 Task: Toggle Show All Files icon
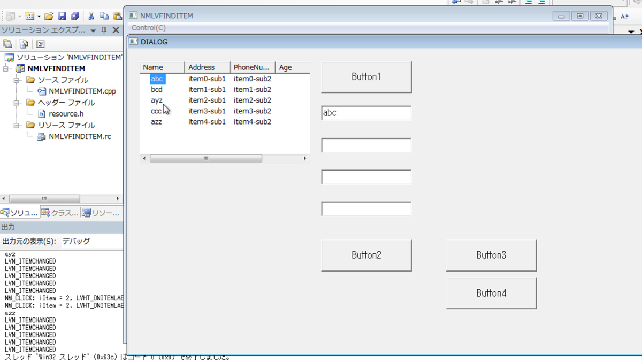24,44
